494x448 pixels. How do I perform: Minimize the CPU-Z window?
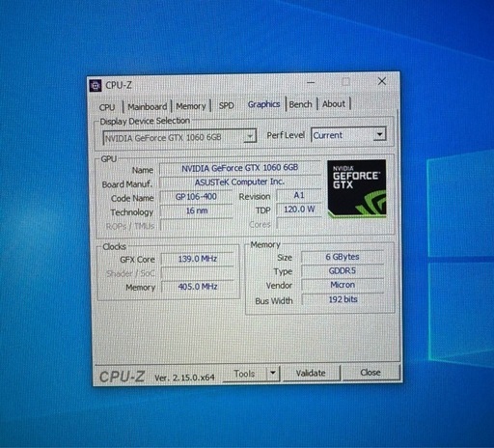pyautogui.click(x=311, y=82)
